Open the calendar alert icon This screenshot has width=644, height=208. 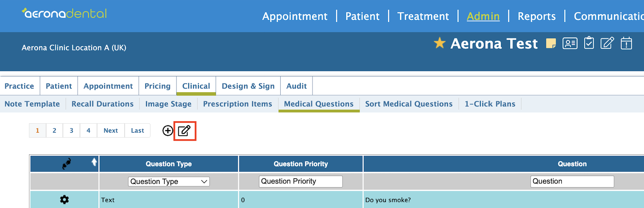tap(626, 43)
